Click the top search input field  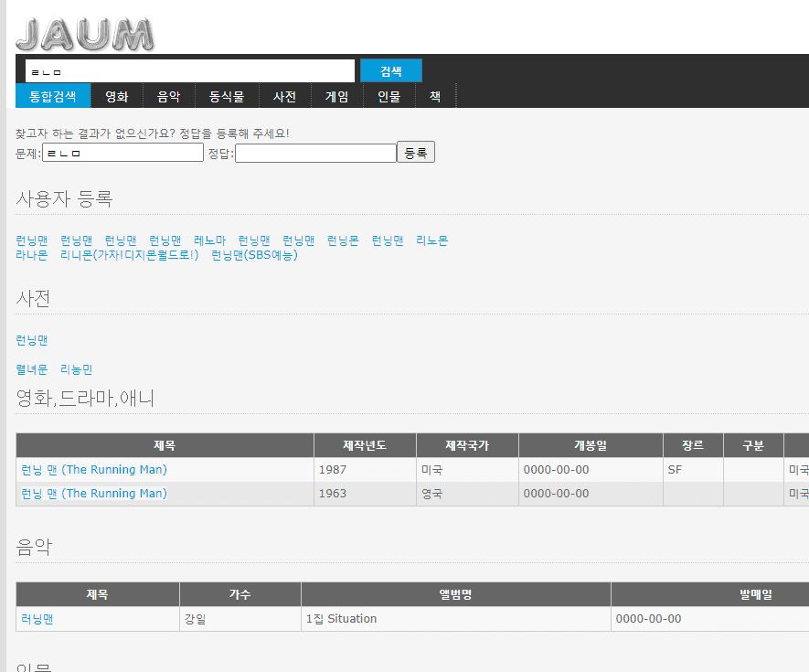(x=190, y=70)
